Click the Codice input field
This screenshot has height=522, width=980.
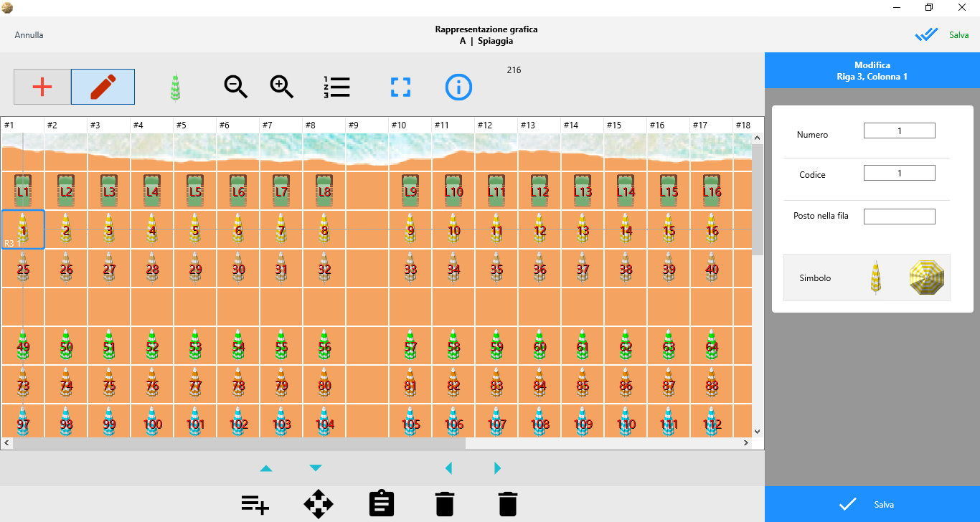click(x=900, y=173)
